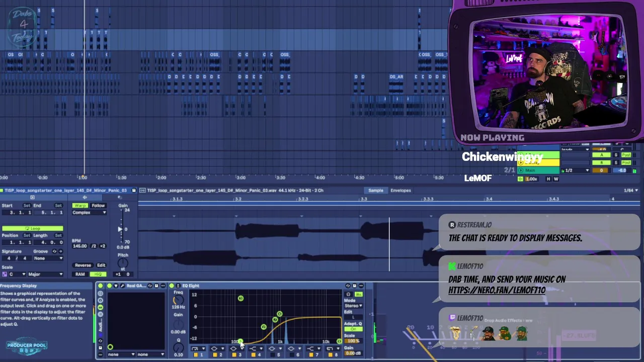Toggle the HiQ button
This screenshot has height=362, width=644.
pyautogui.click(x=98, y=274)
